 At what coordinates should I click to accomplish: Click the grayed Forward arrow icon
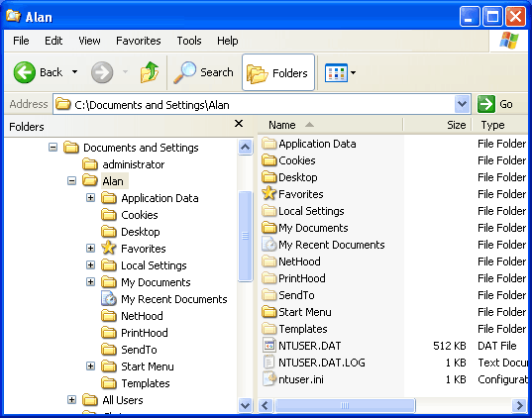point(102,72)
